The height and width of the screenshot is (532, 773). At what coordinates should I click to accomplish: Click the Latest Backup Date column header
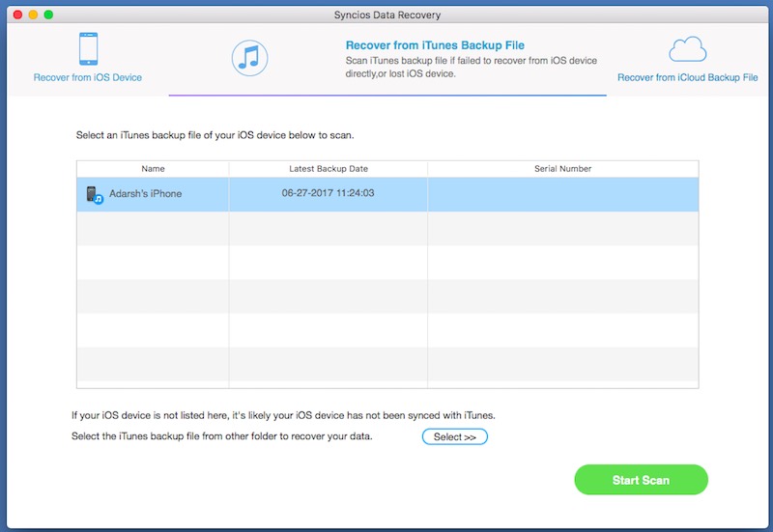coord(329,168)
